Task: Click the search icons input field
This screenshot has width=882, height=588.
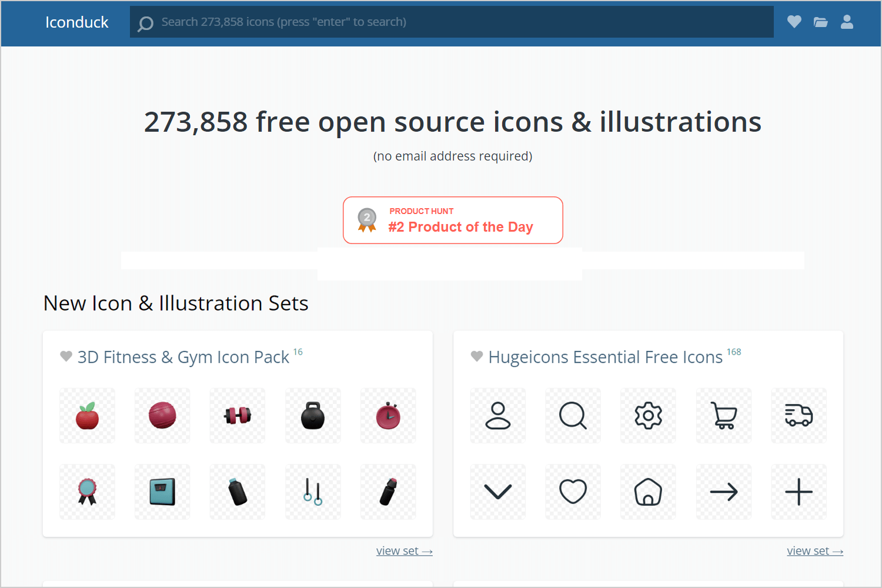Action: click(452, 22)
